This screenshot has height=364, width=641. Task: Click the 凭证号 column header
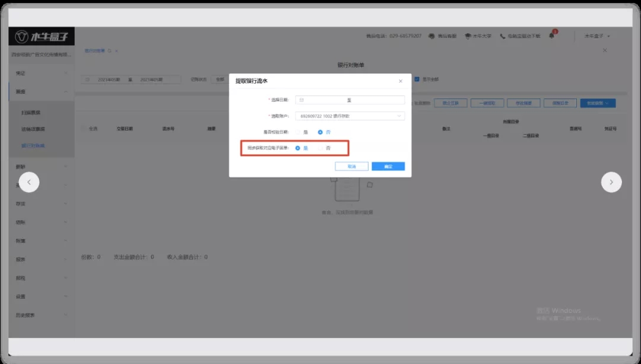click(610, 129)
